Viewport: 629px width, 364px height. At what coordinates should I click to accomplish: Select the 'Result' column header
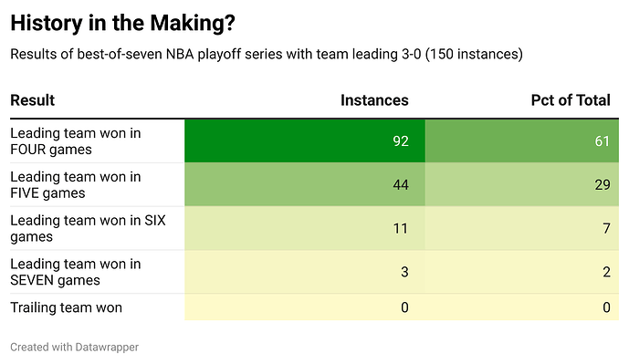33,100
